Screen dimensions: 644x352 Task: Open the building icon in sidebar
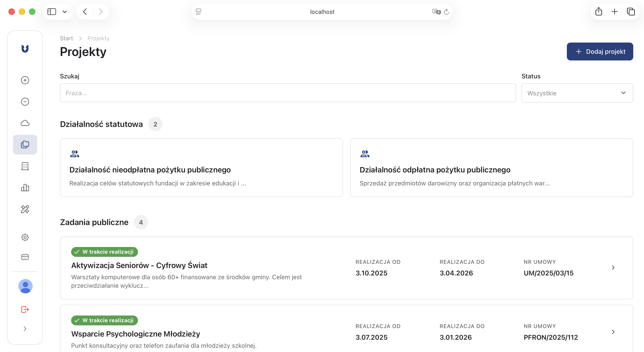25,166
